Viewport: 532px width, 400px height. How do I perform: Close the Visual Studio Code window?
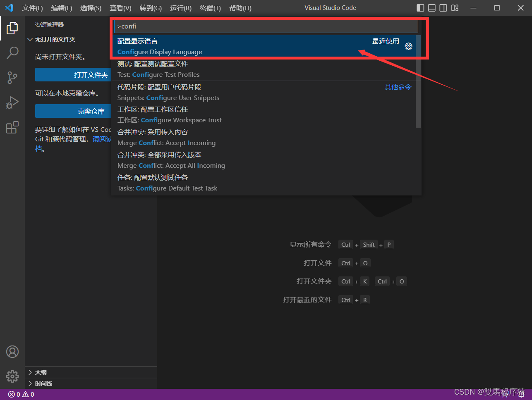(x=521, y=8)
